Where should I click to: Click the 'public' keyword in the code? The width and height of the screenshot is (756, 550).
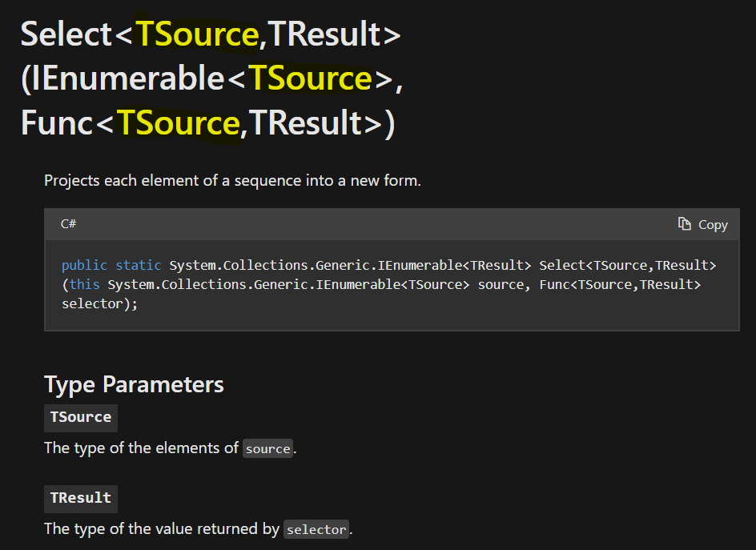tap(84, 265)
